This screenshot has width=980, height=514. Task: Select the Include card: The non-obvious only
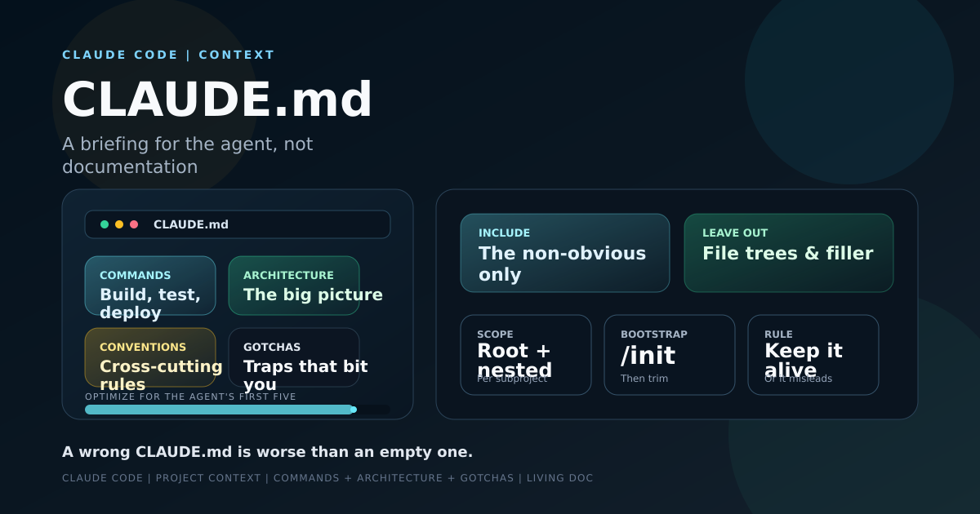pos(565,253)
